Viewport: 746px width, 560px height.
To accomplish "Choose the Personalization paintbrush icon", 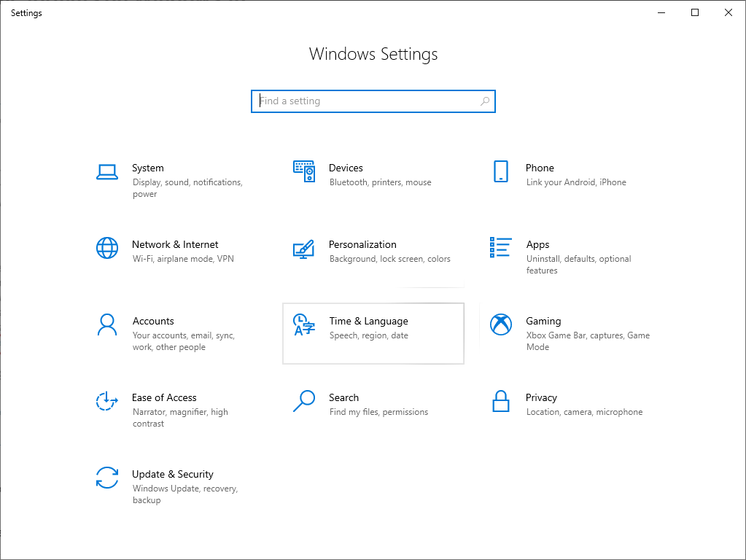I will [x=304, y=249].
